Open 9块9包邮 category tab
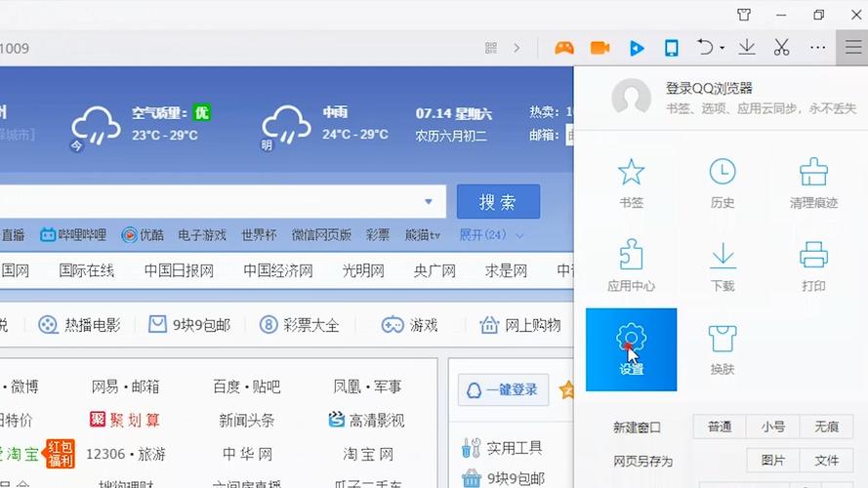The width and height of the screenshot is (868, 488). pos(189,325)
